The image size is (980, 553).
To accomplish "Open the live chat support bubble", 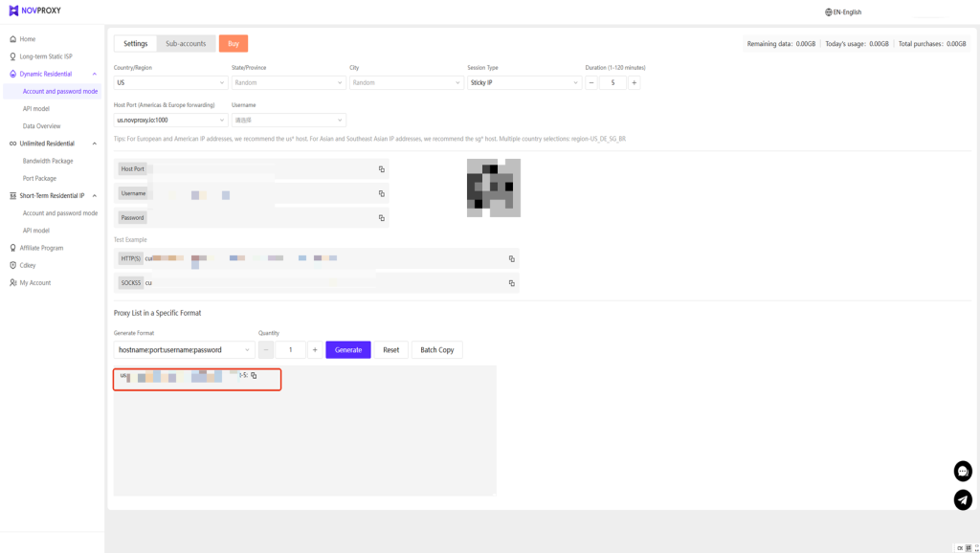I will point(963,471).
